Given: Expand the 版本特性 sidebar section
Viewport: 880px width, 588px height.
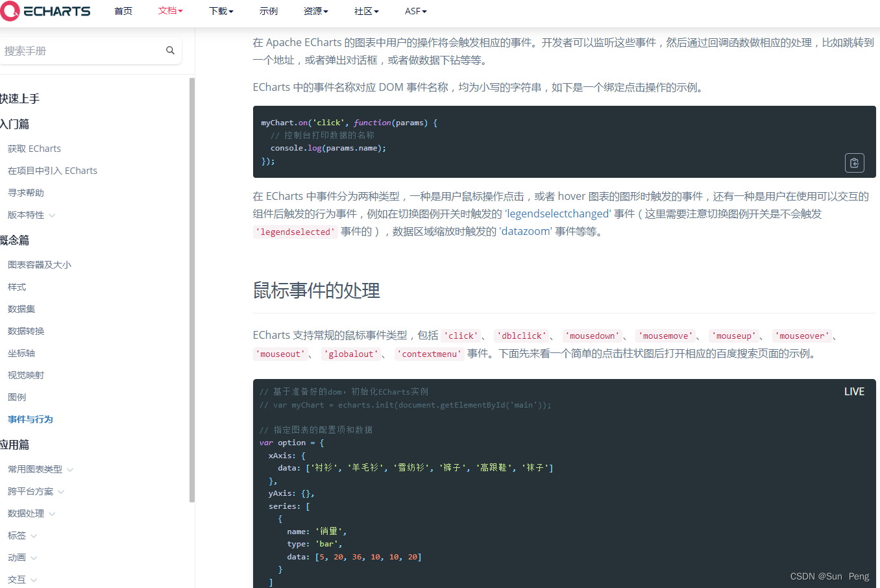Looking at the screenshot, I should pos(31,215).
